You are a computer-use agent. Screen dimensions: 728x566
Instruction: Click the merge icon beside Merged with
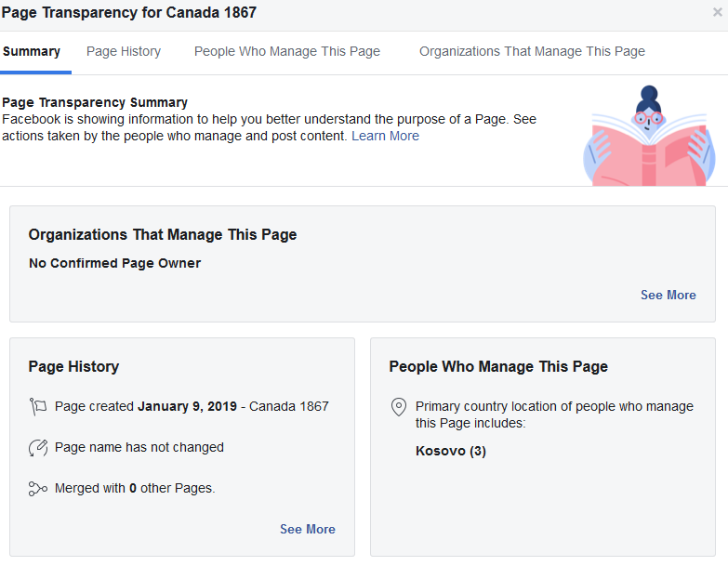38,489
